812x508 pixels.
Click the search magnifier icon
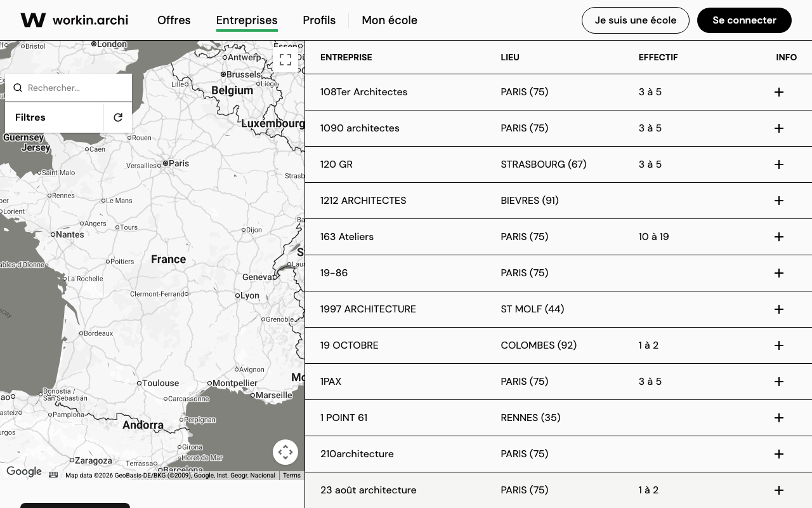(18, 88)
